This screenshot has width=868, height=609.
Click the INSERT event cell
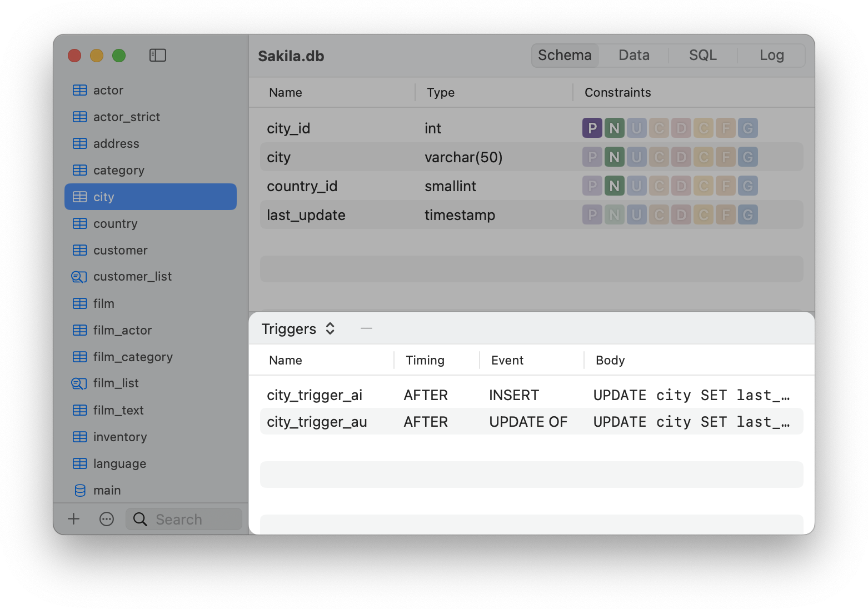(514, 395)
